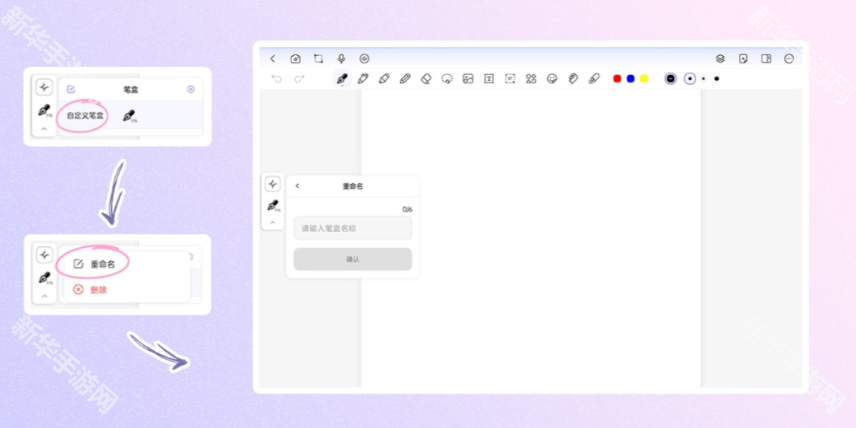Click the fountain pen under sparkle in 笔盒 panel

[45, 111]
